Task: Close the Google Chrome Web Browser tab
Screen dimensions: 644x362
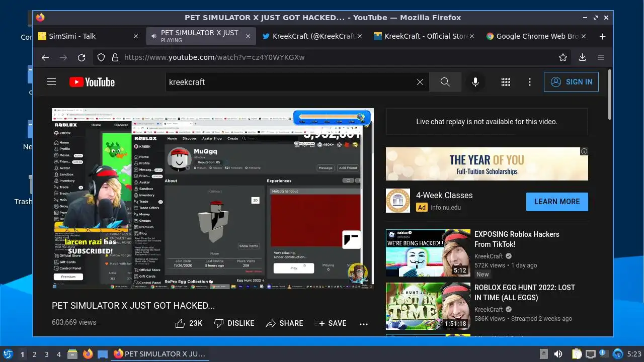Action: click(583, 36)
